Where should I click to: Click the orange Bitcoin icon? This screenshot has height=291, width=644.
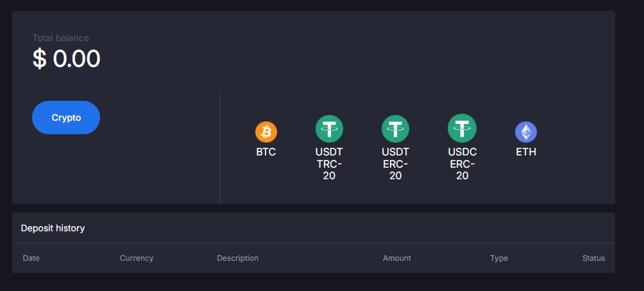coord(266,132)
